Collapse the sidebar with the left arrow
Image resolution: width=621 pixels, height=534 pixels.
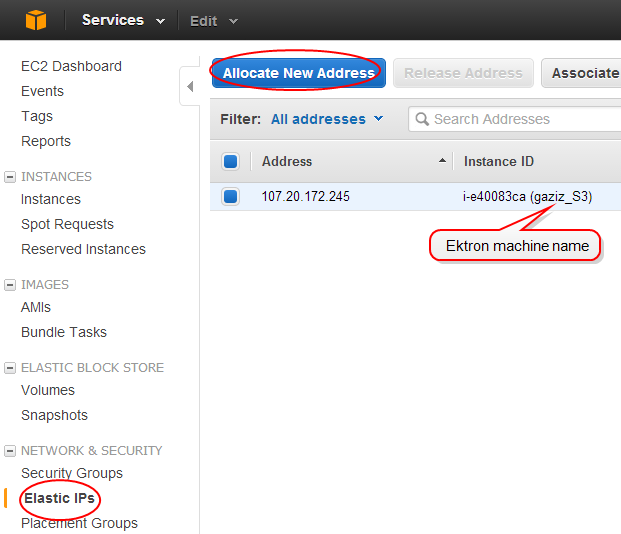[190, 86]
